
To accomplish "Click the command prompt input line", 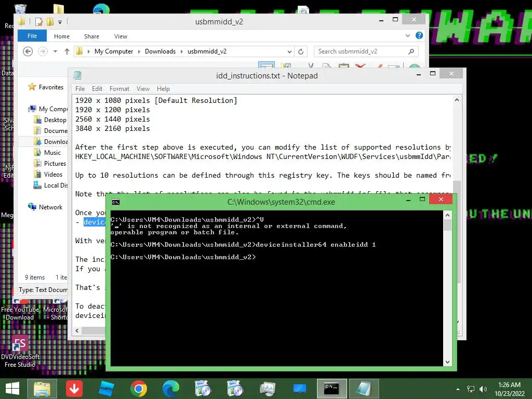I will [183, 257].
